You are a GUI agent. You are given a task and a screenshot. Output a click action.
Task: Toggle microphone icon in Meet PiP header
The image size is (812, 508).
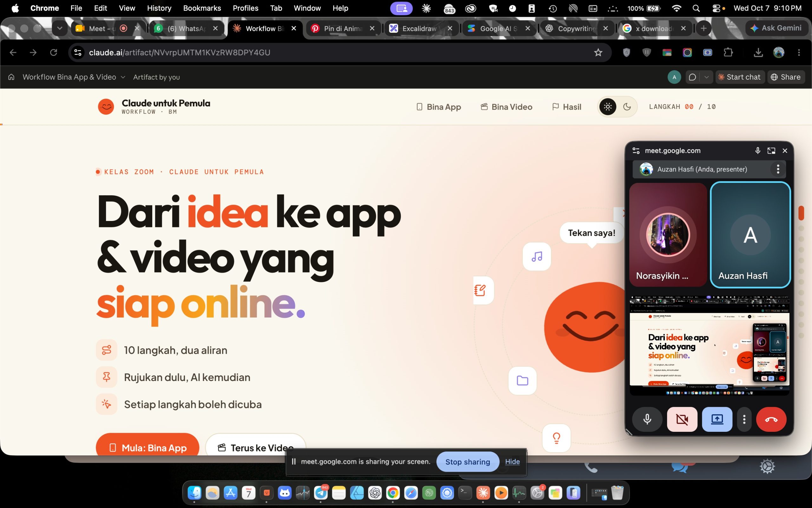pyautogui.click(x=757, y=150)
